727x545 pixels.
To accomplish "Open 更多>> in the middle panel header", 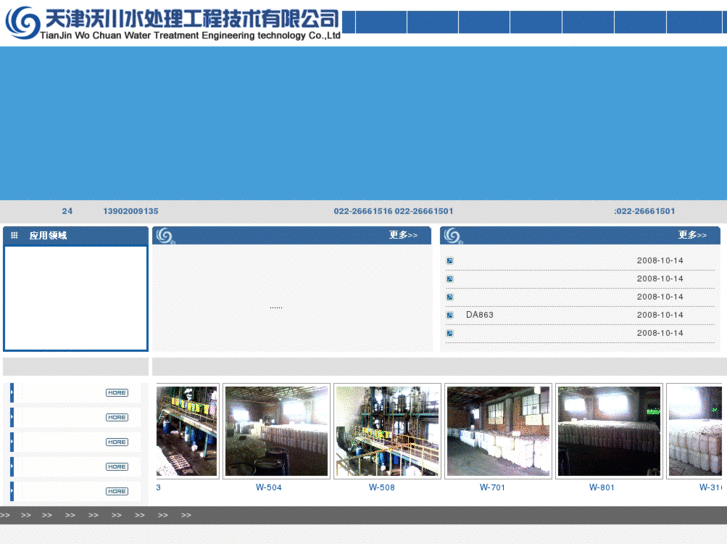I will pyautogui.click(x=403, y=235).
